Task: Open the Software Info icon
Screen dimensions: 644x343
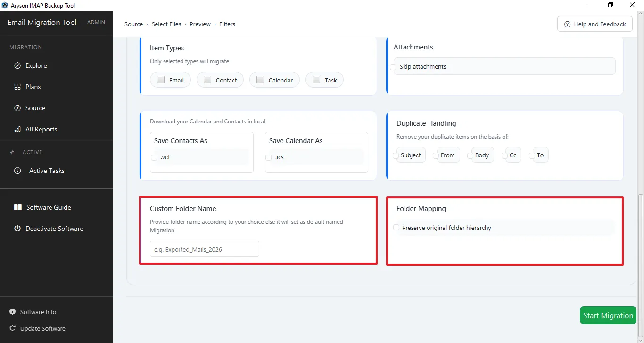Action: click(12, 312)
